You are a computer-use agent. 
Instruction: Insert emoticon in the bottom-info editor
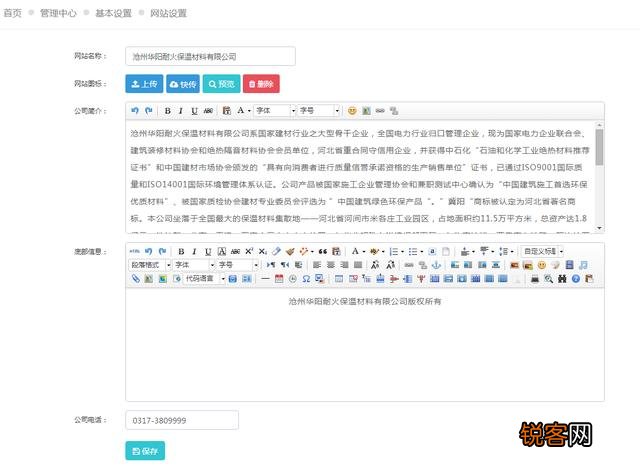[542, 265]
